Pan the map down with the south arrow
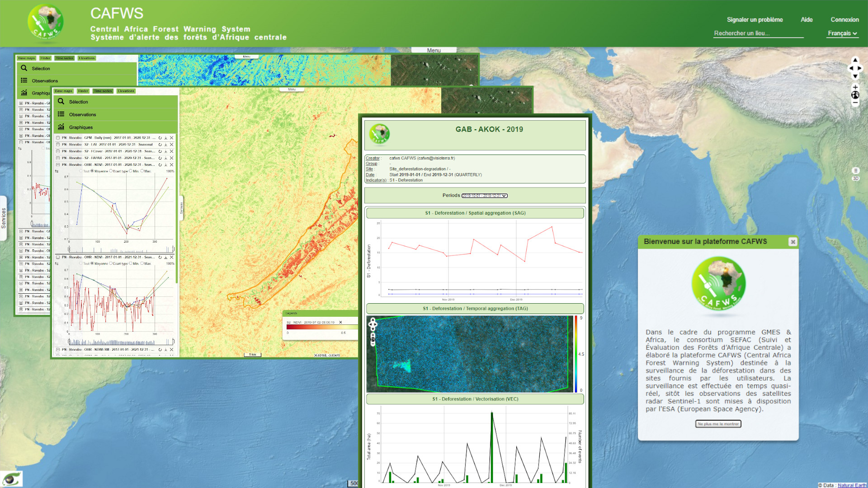Screen dimensions: 868x488 click(x=855, y=76)
